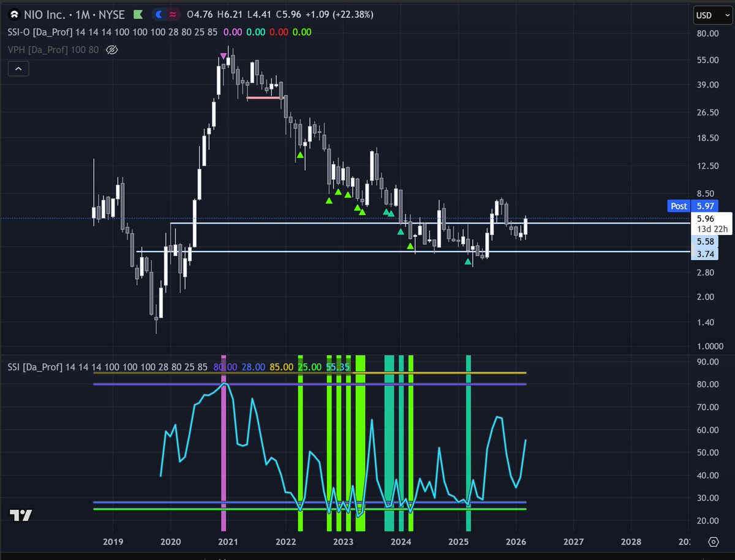Select the purple 80 level line in SSI pane
Image resolution: width=735 pixels, height=560 pixels.
tap(309, 384)
